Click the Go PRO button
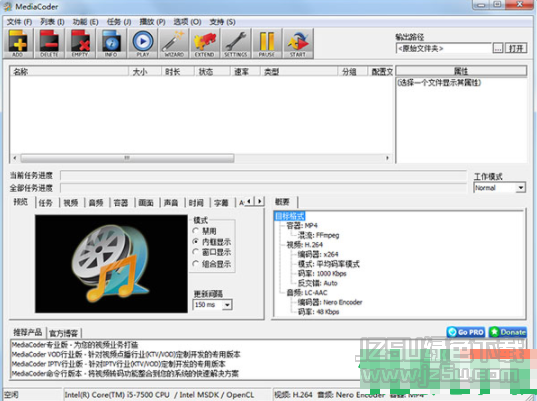 click(x=466, y=332)
